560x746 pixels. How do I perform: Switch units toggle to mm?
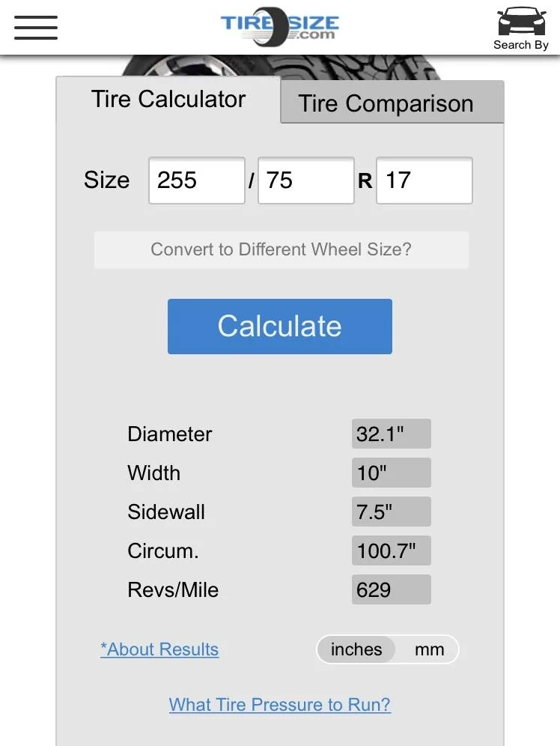coord(429,649)
